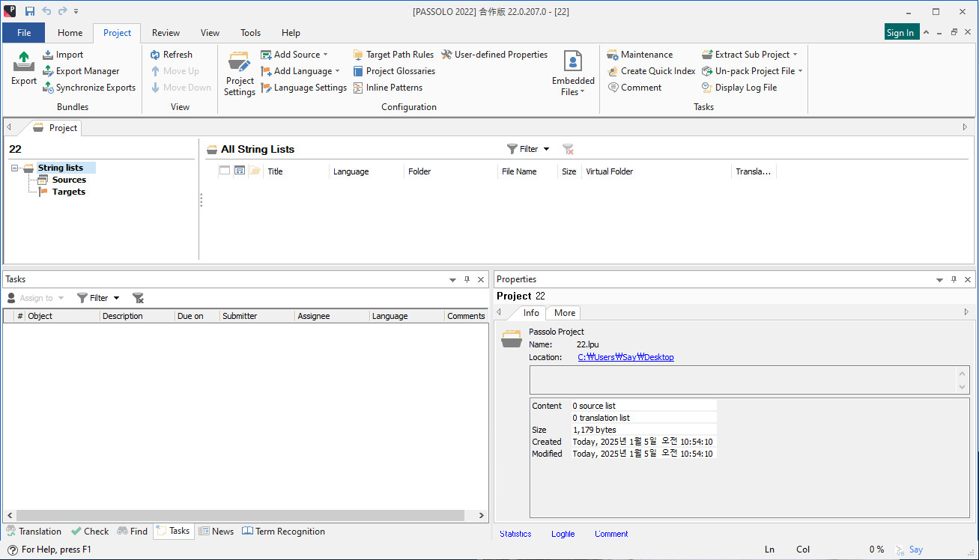Click the Logfile link

563,534
